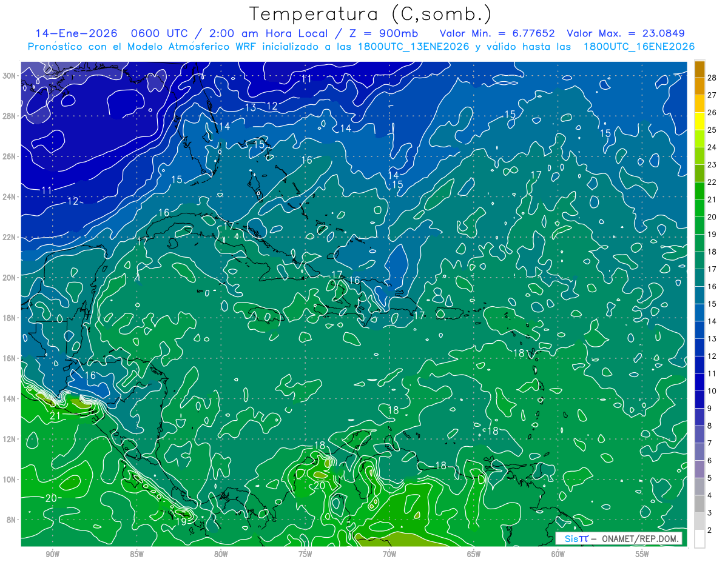This screenshot has width=728, height=562.
Task: Click the 30N latitude axis label
Action: (x=10, y=75)
